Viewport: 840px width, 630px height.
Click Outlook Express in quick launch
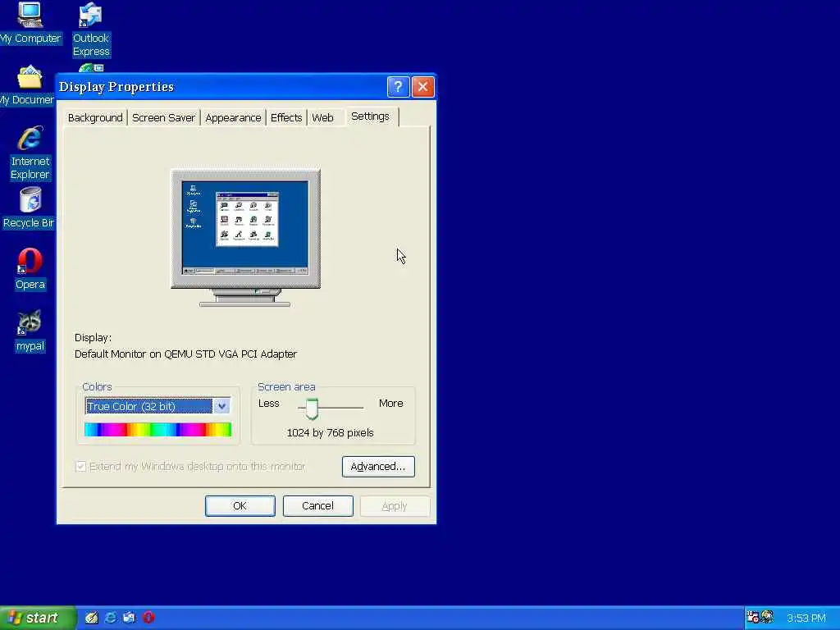coord(130,618)
